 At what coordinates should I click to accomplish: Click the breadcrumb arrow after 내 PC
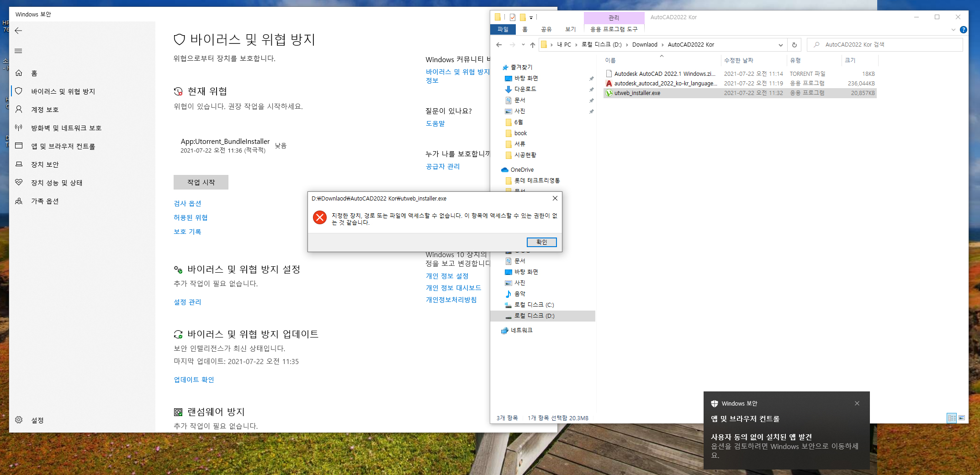tap(576, 45)
